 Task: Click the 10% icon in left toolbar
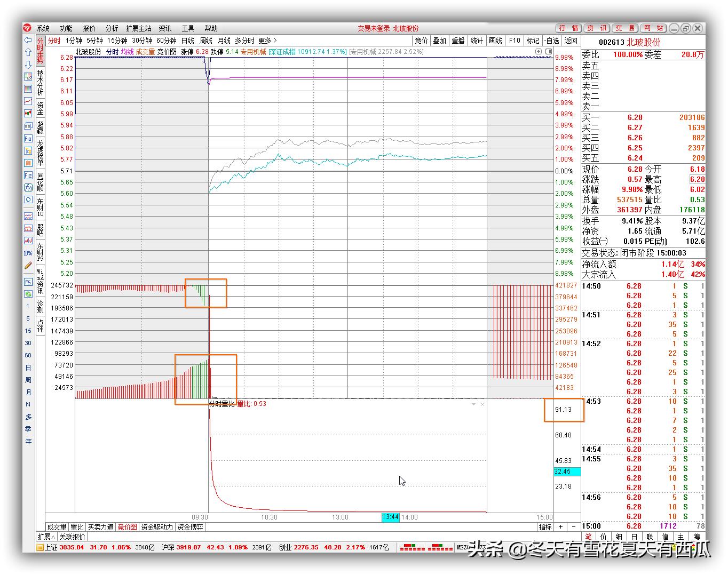coord(28,253)
